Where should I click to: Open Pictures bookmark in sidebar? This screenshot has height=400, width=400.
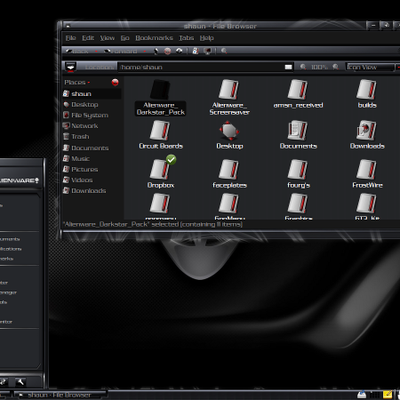point(92,169)
